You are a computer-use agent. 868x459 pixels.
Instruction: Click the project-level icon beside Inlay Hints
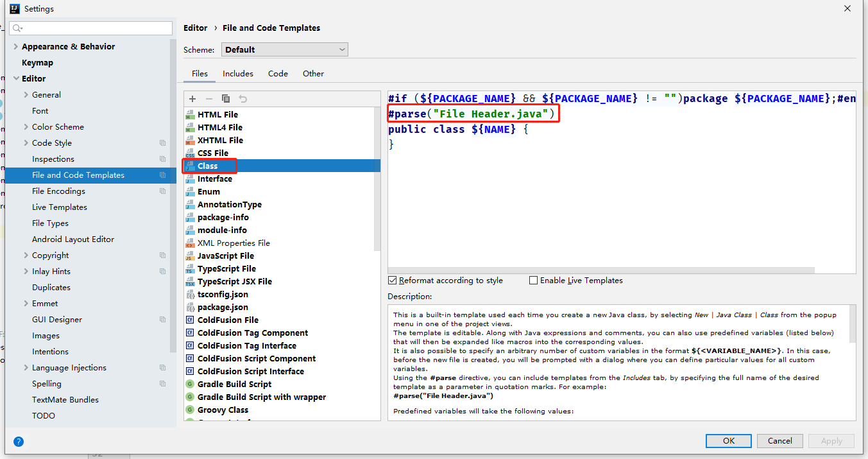point(162,272)
